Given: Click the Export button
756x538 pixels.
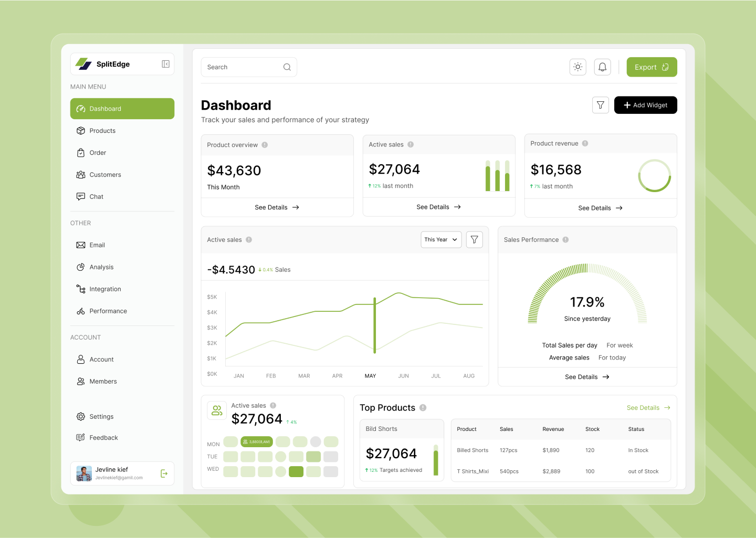Looking at the screenshot, I should (x=652, y=67).
